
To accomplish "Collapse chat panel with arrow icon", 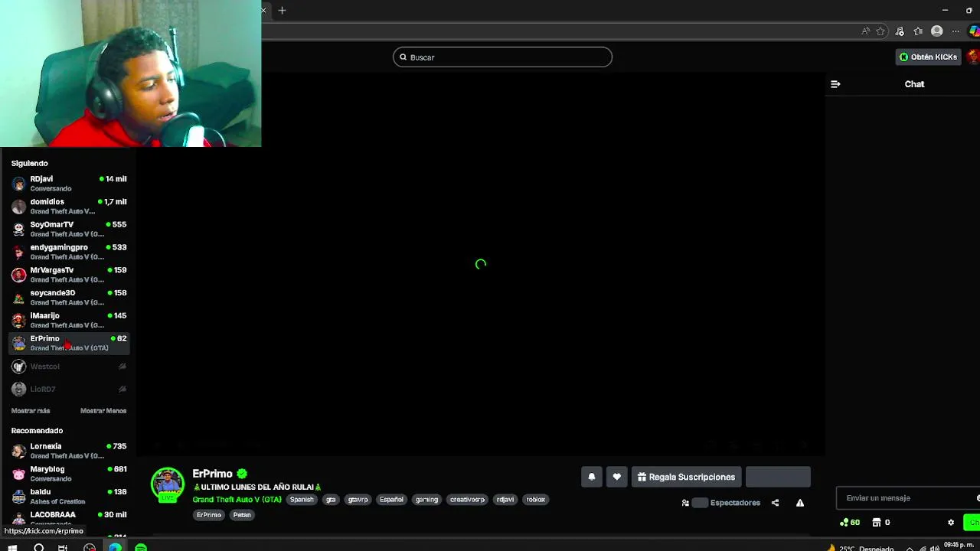I will tap(835, 84).
